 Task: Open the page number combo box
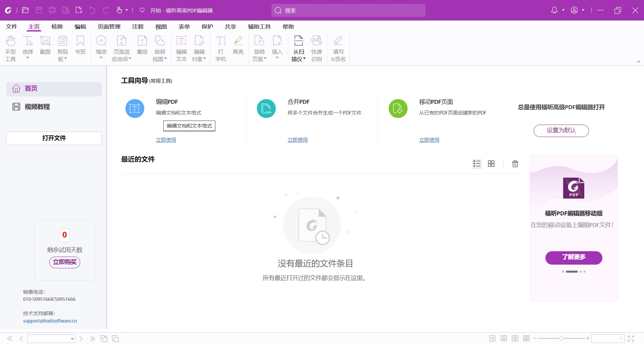[x=51, y=339]
